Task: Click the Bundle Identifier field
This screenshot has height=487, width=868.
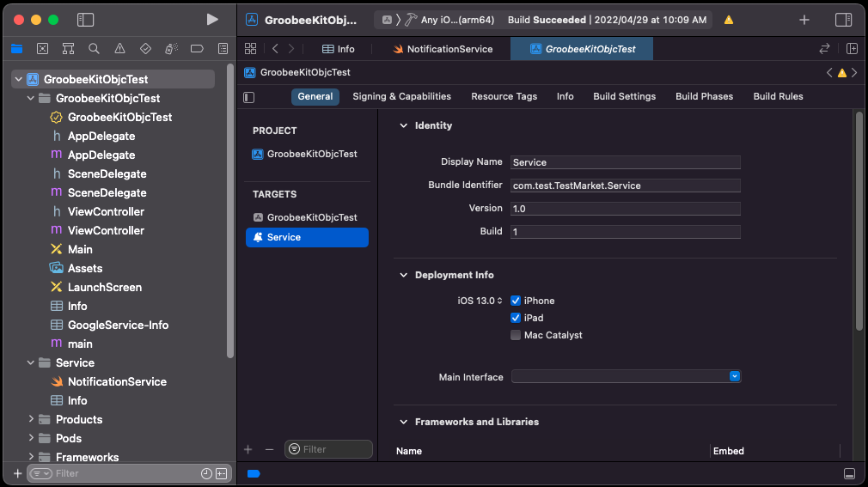Action: (x=625, y=186)
